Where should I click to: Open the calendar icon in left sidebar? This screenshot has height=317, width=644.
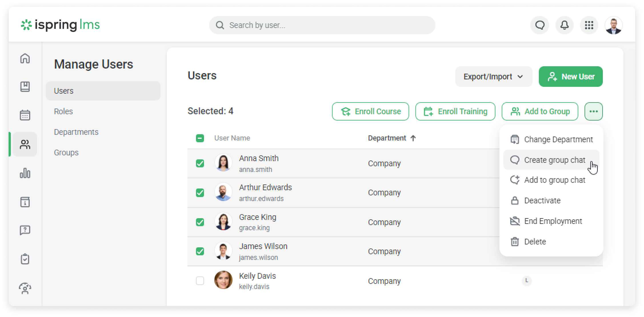[x=25, y=115]
